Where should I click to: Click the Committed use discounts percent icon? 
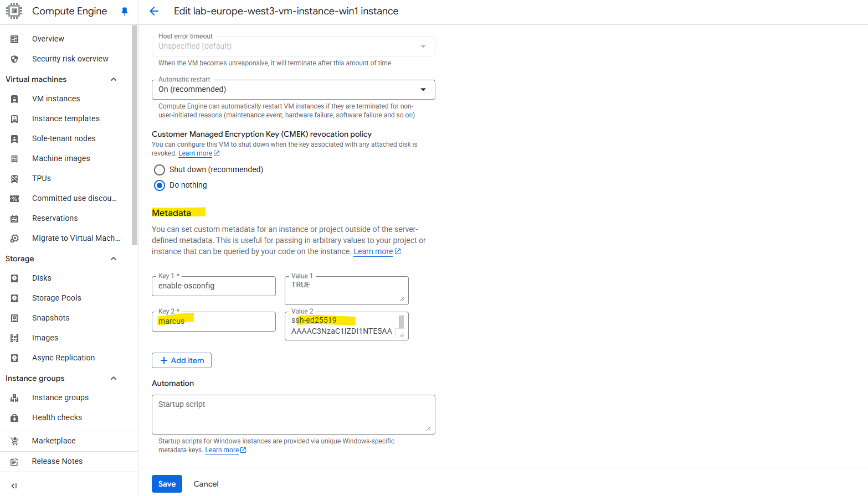pos(14,198)
